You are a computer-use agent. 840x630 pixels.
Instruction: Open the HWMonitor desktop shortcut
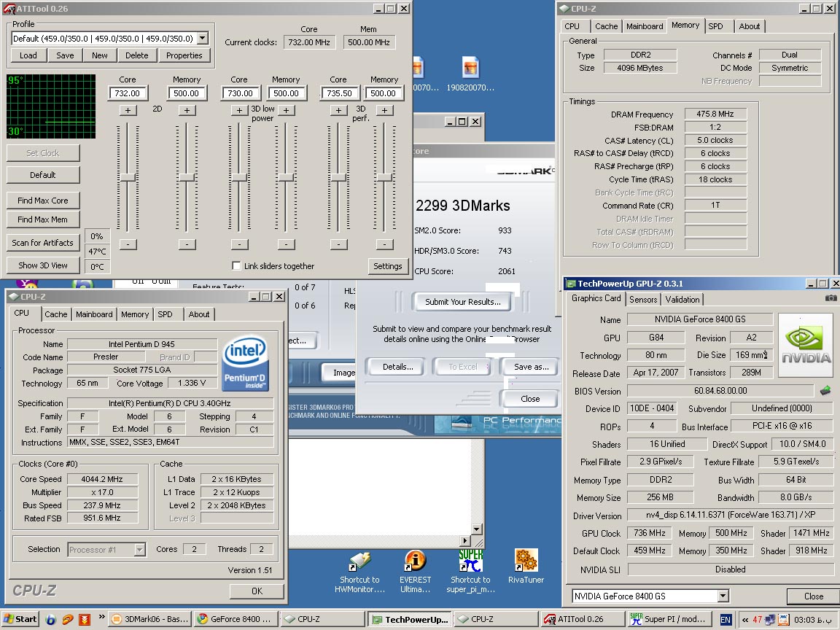(359, 572)
